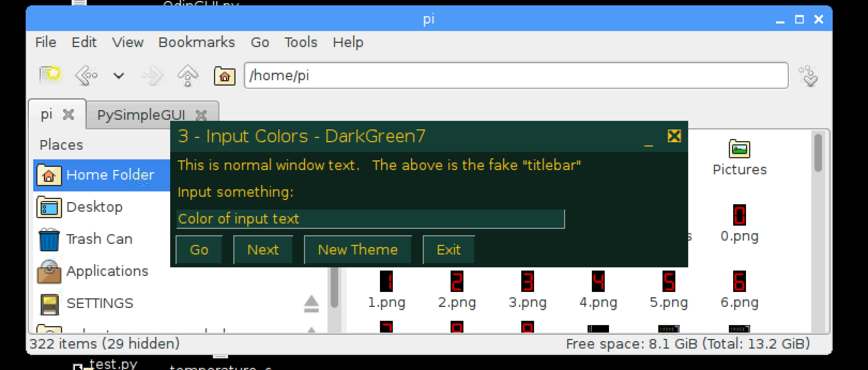Close the PySimpleGUI tab
Viewport: 868px width, 370px height.
[x=201, y=115]
